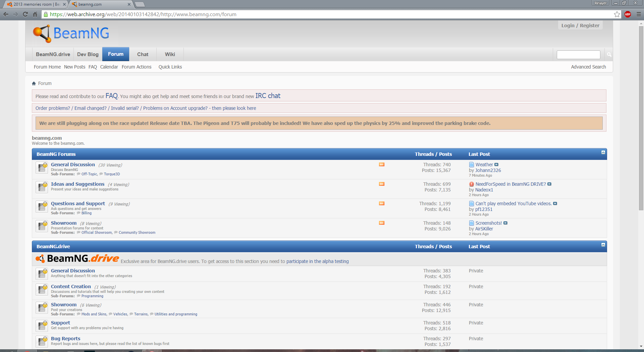Image resolution: width=644 pixels, height=352 pixels.
Task: Bookmark this page with the star icon
Action: (x=617, y=14)
